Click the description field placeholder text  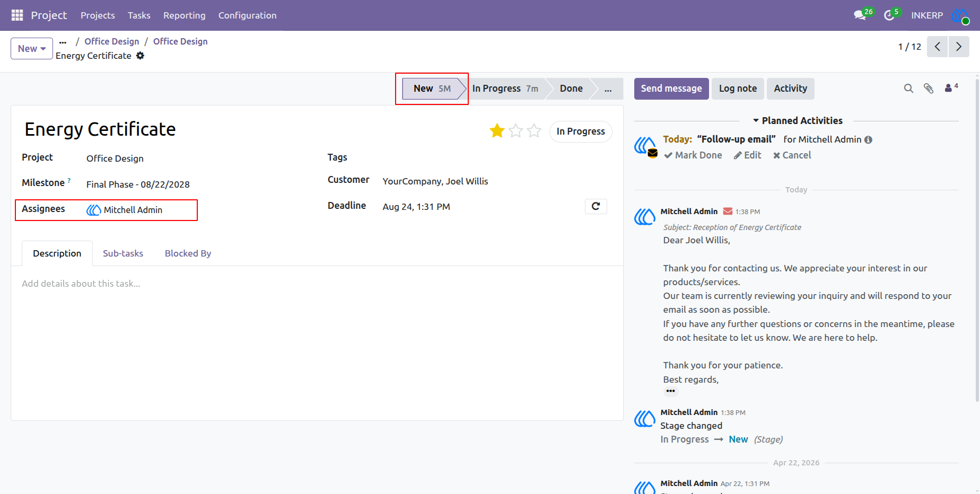coord(81,284)
